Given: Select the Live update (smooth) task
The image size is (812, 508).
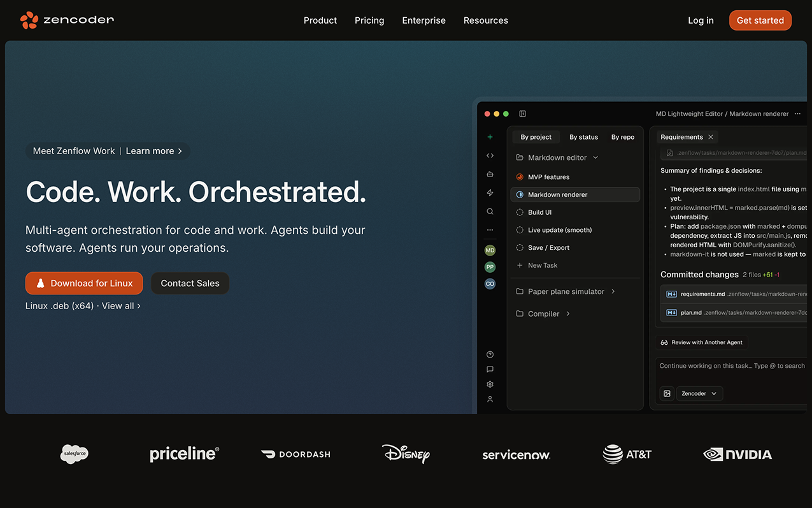Looking at the screenshot, I should (575, 230).
